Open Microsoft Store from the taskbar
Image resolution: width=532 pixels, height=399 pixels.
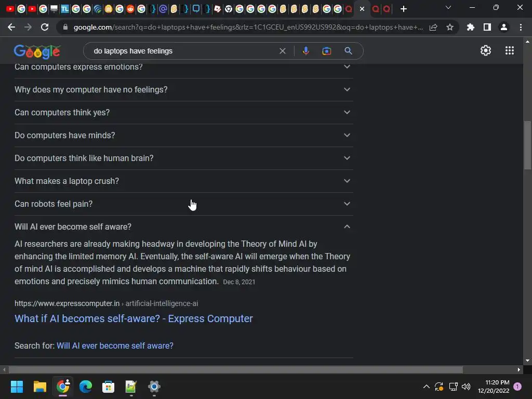point(108,387)
